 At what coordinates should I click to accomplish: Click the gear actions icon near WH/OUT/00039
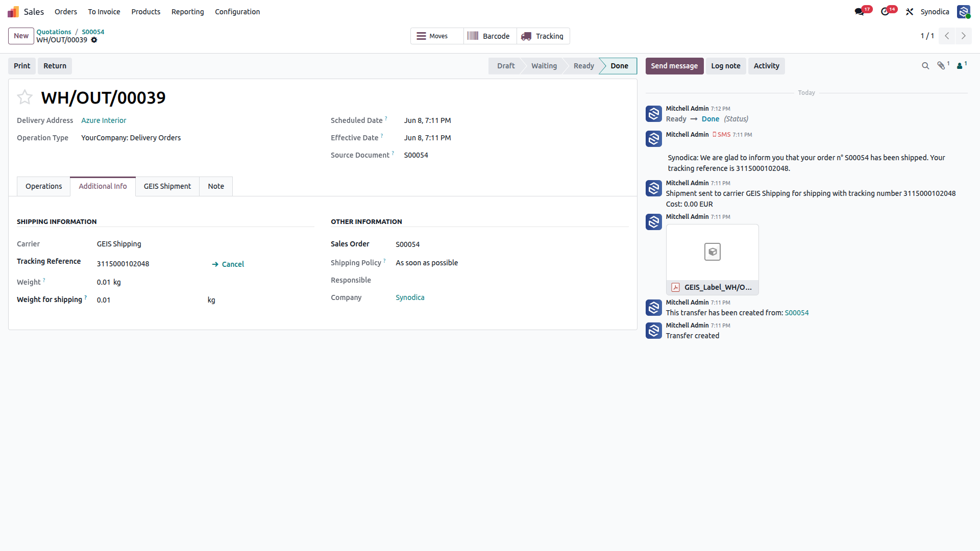[x=94, y=40]
